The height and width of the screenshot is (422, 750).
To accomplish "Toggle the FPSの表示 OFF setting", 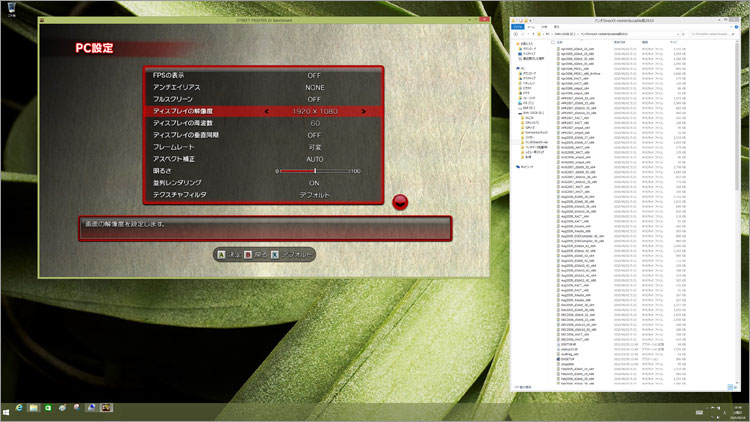I will [314, 75].
